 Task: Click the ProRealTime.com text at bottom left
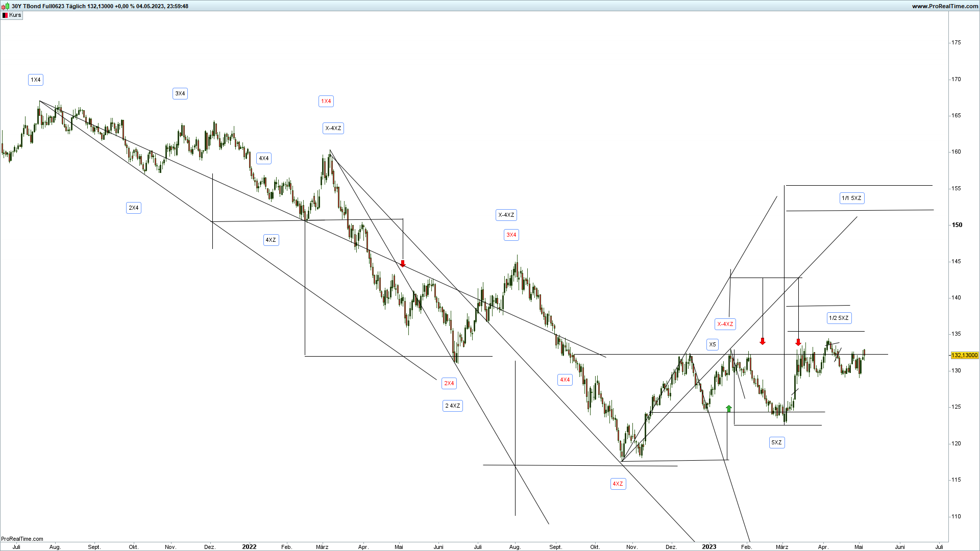point(22,539)
